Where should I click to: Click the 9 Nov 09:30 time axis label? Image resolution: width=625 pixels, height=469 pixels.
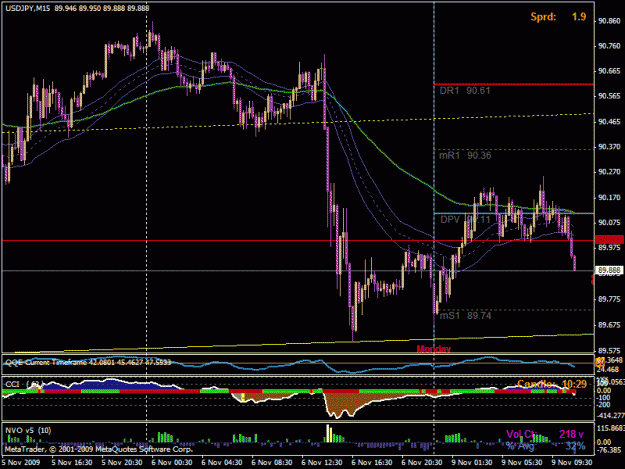click(572, 463)
